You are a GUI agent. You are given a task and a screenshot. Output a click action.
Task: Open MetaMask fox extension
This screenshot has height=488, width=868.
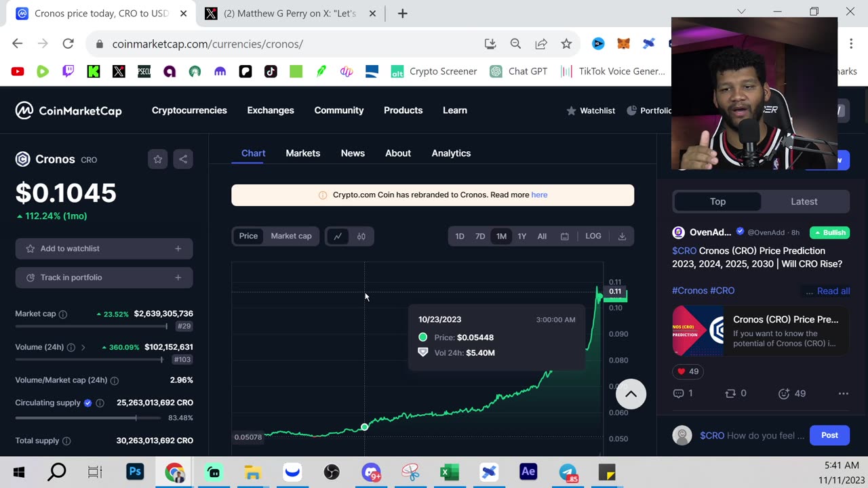click(x=623, y=44)
